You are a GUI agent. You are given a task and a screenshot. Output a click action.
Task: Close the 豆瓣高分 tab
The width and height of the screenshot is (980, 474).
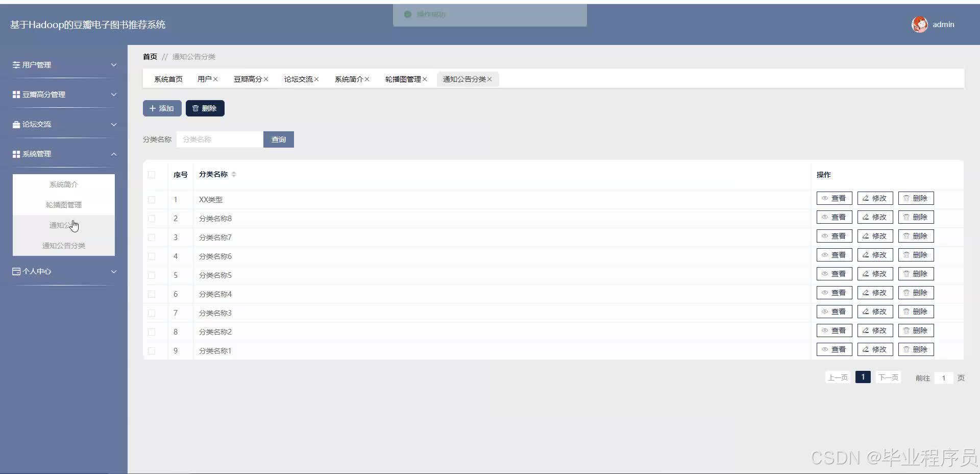click(266, 79)
